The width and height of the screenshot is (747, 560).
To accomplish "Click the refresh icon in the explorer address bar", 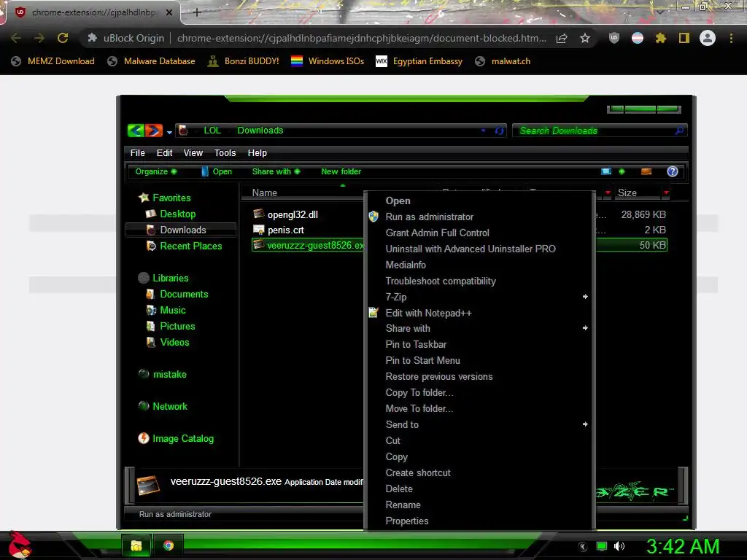I will (499, 131).
